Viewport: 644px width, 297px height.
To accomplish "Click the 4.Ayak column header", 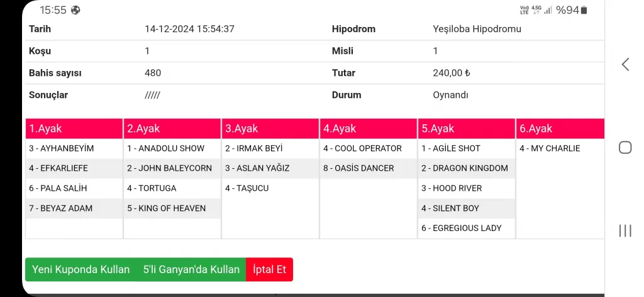I will click(x=368, y=129).
